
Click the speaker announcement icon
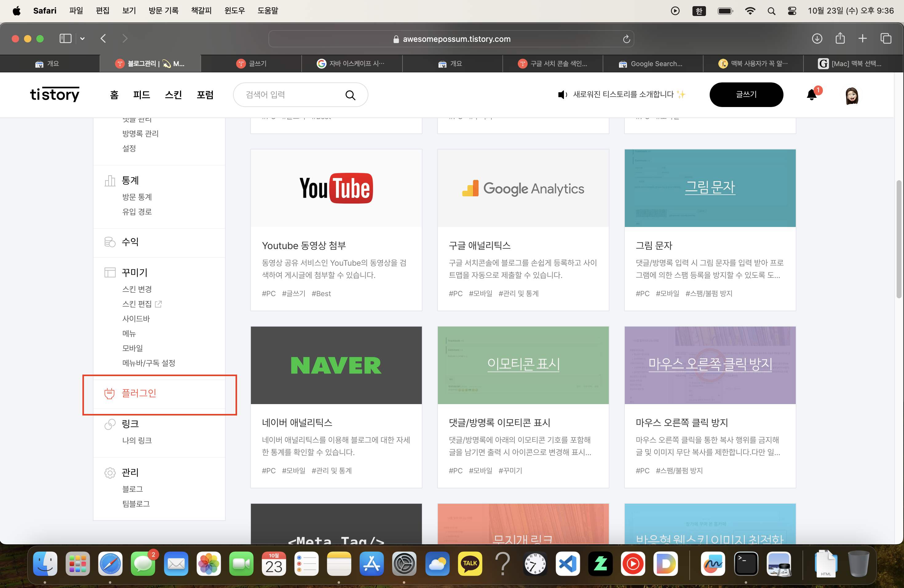[562, 95]
